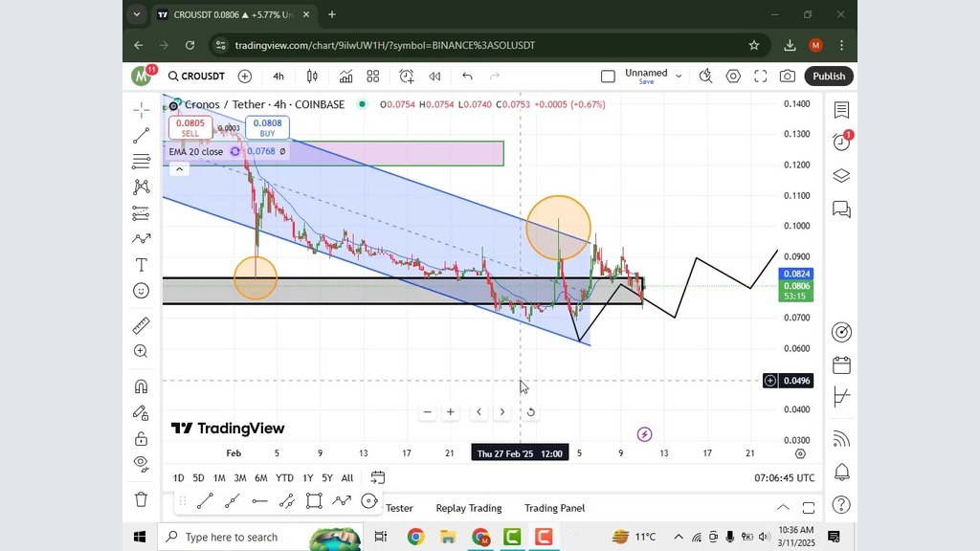Screen dimensions: 980x551
Task: Open the quick search icon
Action: coord(705,77)
